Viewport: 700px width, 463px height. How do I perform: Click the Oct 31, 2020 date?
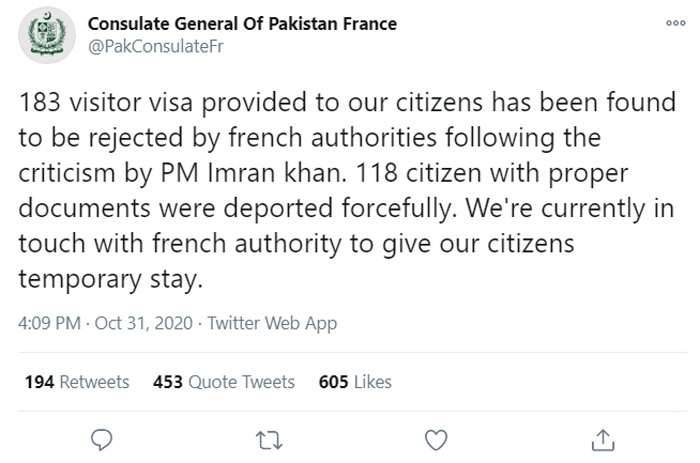pyautogui.click(x=144, y=323)
